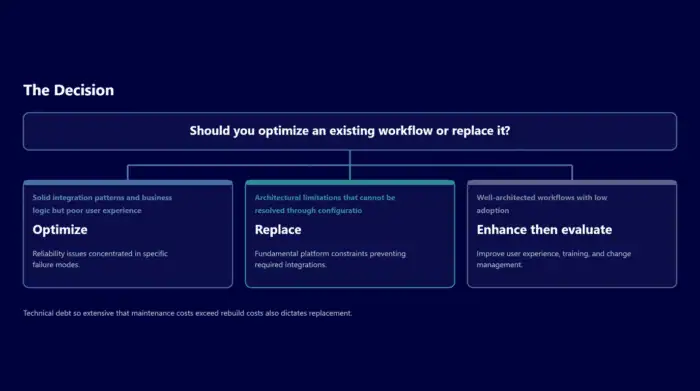Select 'Solid integration patterns and business logic' text
The image size is (700, 391).
102,204
